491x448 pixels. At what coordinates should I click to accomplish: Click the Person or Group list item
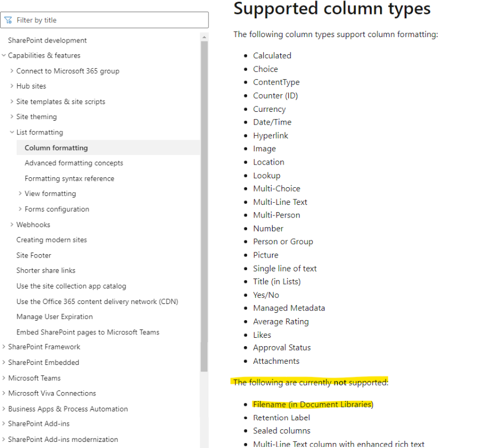point(283,242)
